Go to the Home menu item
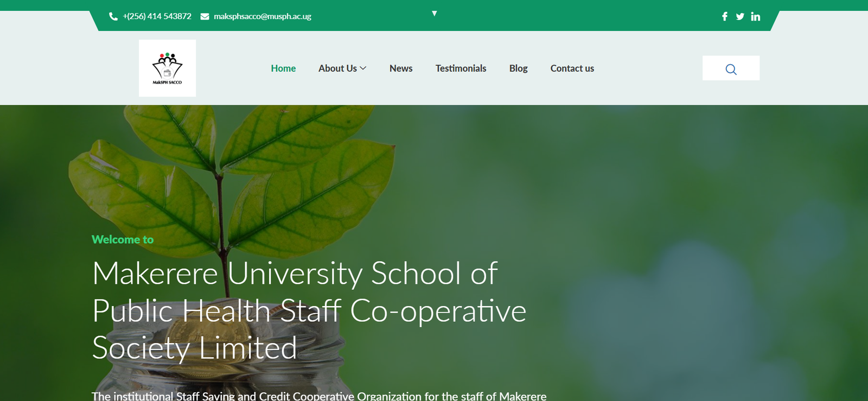 (283, 68)
